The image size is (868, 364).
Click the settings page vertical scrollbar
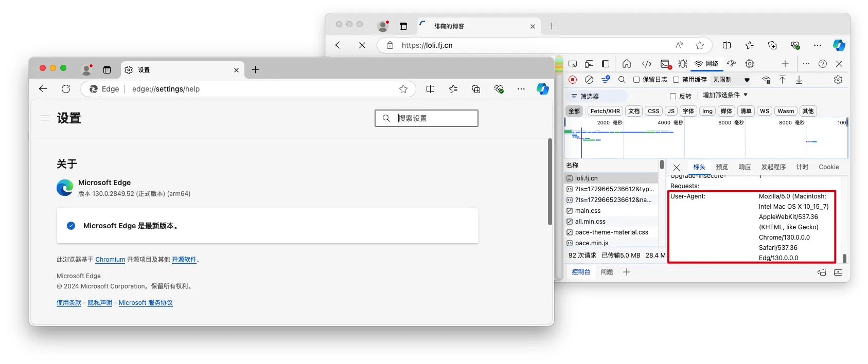[550, 181]
